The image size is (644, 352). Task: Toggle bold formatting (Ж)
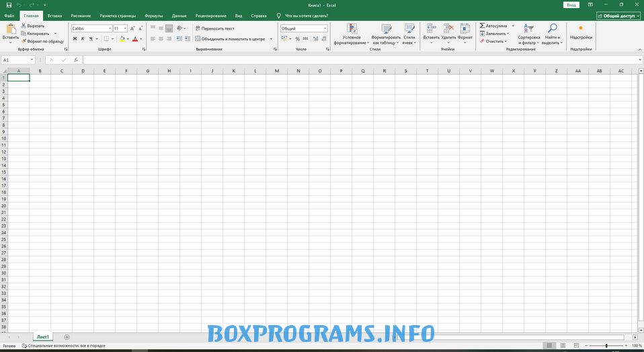[x=74, y=39]
